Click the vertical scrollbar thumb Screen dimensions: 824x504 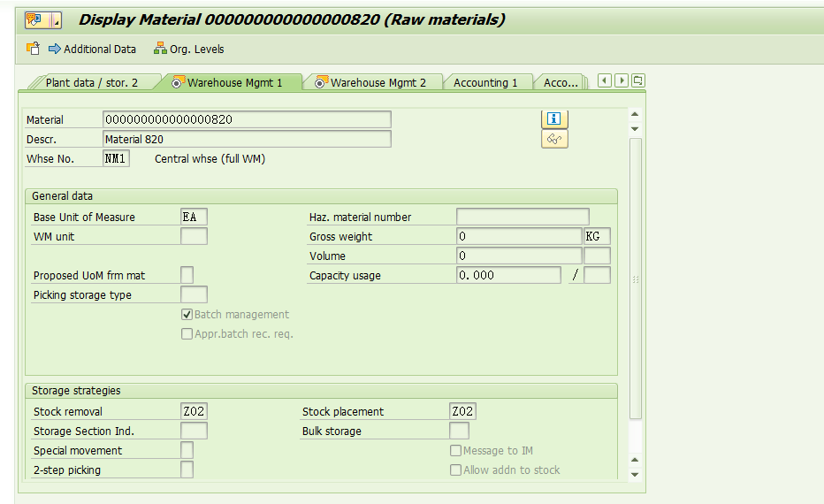click(636, 279)
